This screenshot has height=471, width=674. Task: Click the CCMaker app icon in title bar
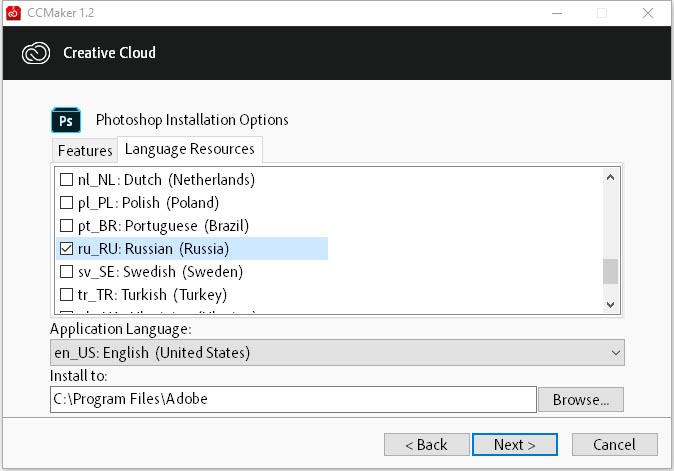[13, 13]
